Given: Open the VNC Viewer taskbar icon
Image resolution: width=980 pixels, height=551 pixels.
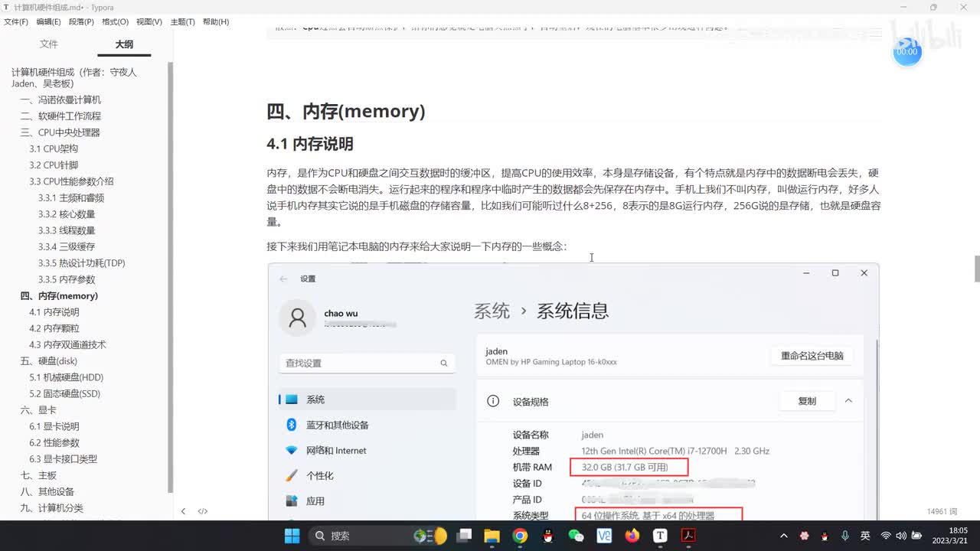Looking at the screenshot, I should point(604,536).
